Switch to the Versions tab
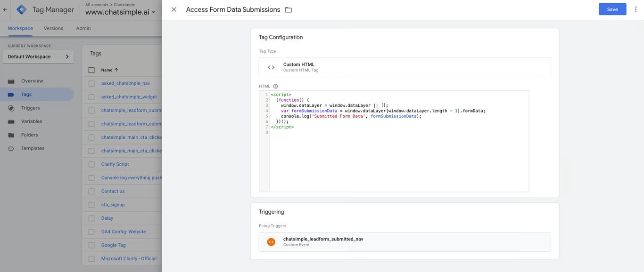The height and width of the screenshot is (272, 644). pos(53,28)
